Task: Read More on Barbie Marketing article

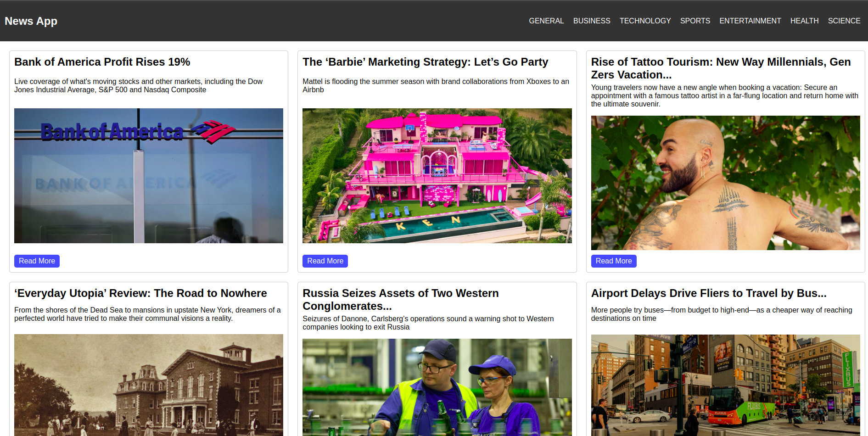Action: coord(325,261)
